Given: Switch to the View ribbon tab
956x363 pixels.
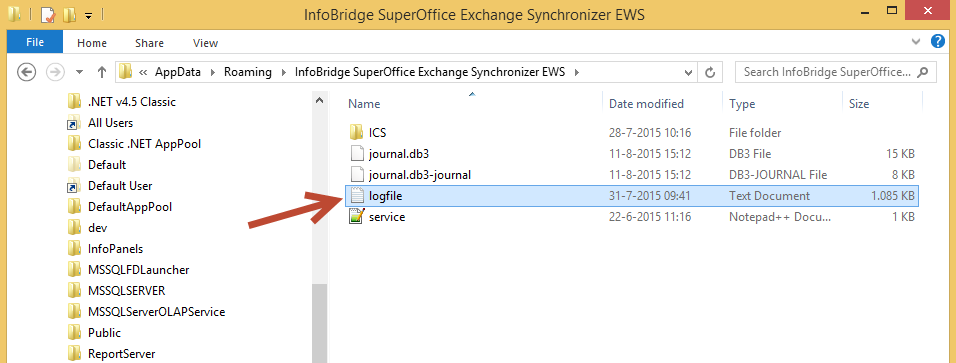Looking at the screenshot, I should click(205, 43).
